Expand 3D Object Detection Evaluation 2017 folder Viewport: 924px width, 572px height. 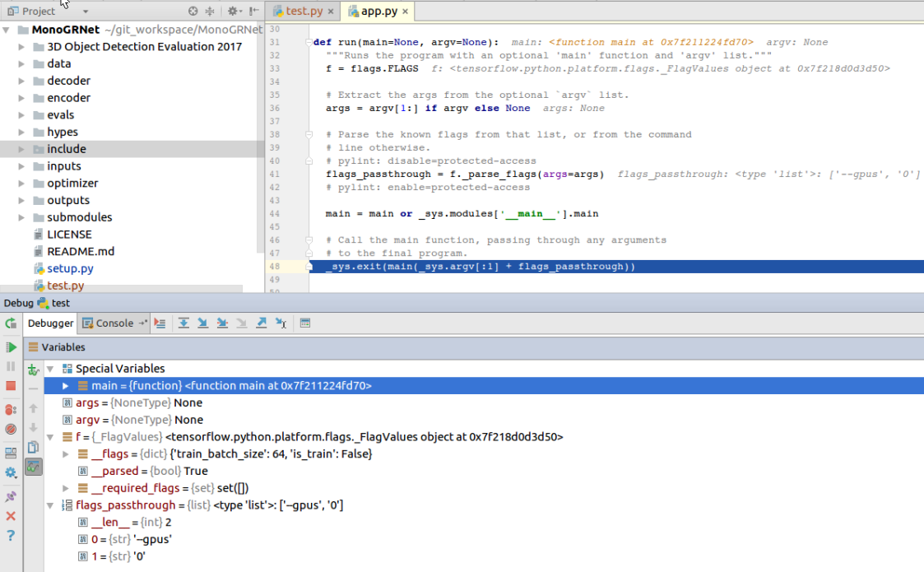pos(21,47)
